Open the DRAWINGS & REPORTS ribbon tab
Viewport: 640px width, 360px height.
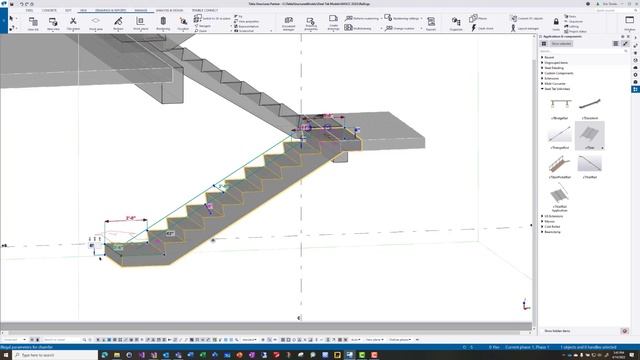click(x=111, y=10)
